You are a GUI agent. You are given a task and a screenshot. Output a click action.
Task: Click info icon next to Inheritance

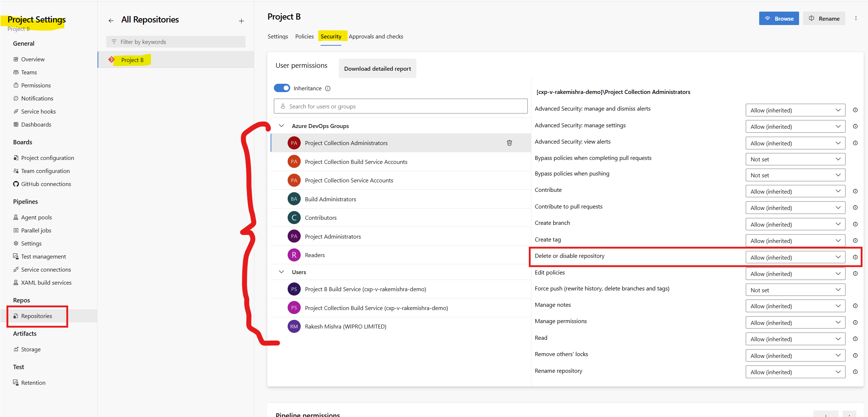[x=328, y=88]
